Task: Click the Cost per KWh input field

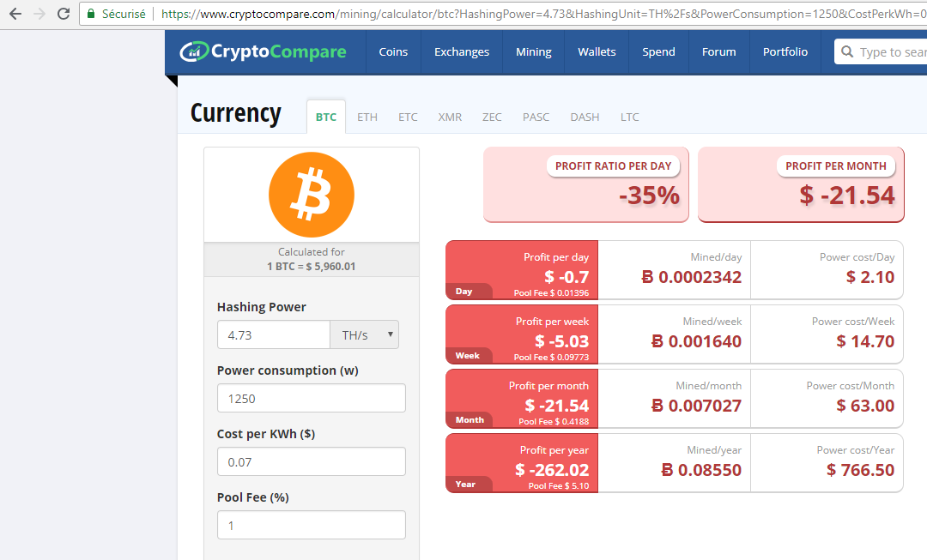Action: tap(312, 461)
